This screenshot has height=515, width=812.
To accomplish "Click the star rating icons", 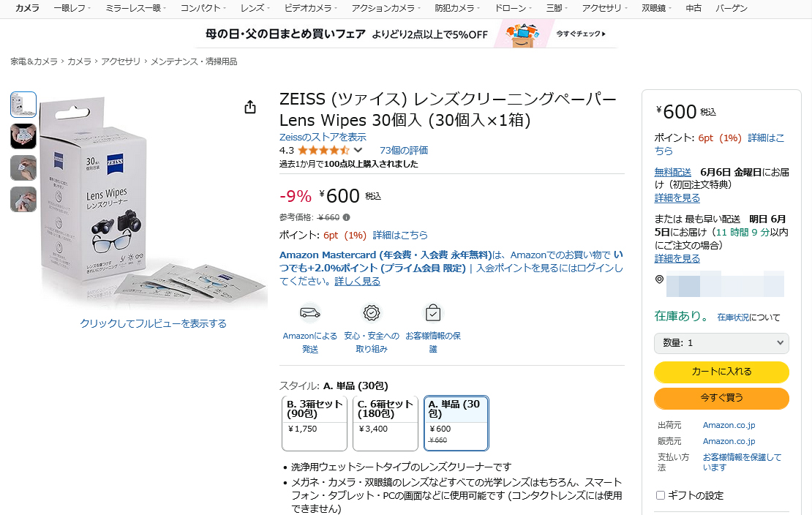I will pos(323,150).
